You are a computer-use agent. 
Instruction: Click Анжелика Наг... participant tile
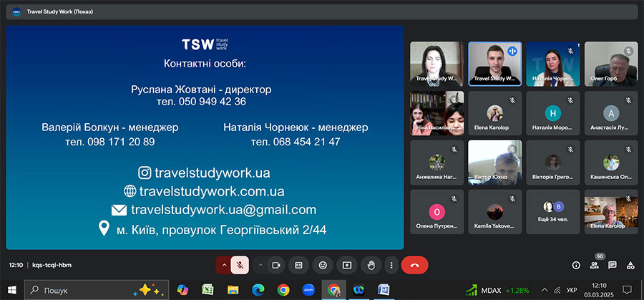437,163
